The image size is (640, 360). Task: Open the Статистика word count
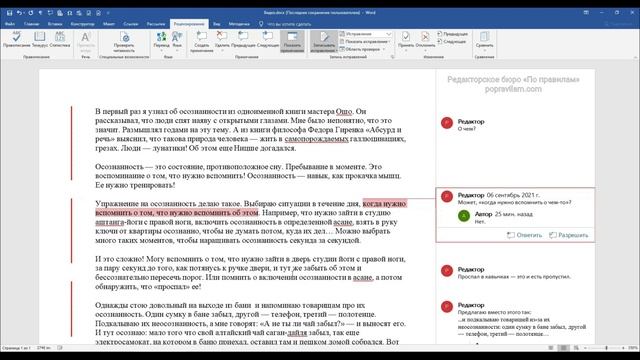60,40
